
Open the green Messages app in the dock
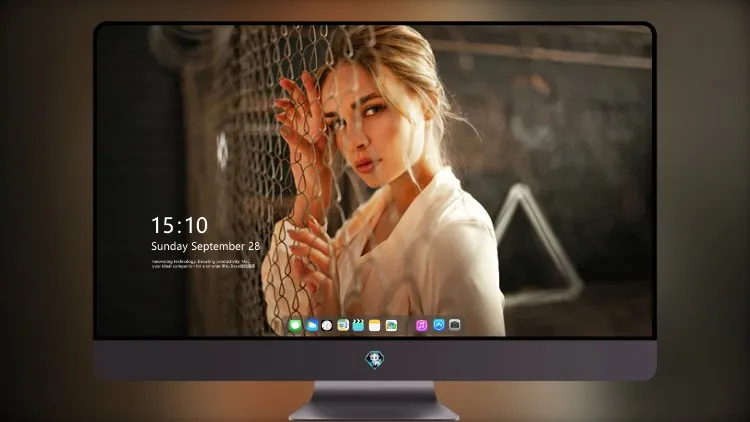click(295, 326)
